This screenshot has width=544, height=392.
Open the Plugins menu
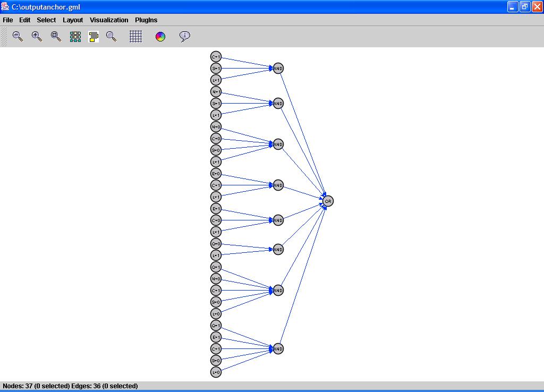(146, 20)
